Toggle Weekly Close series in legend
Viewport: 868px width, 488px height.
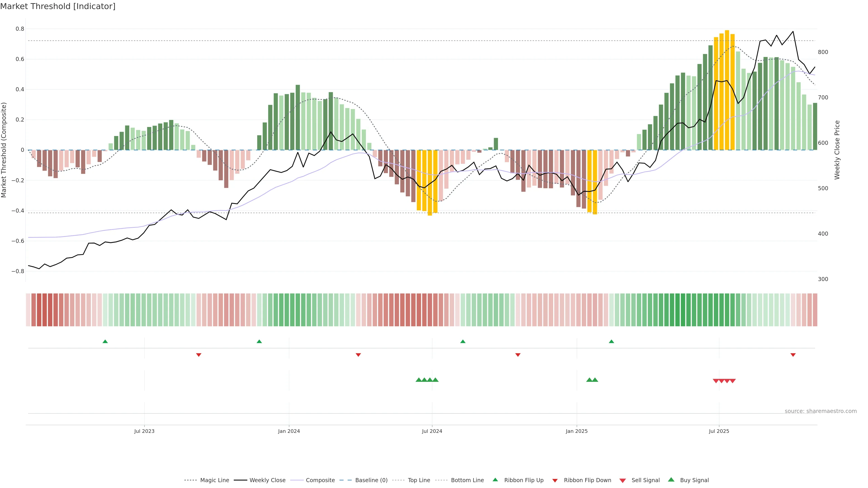point(267,480)
